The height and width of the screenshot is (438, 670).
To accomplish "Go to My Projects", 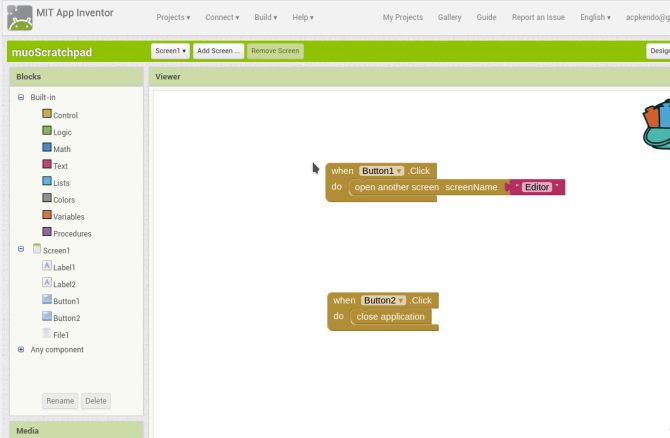I will click(x=403, y=18).
